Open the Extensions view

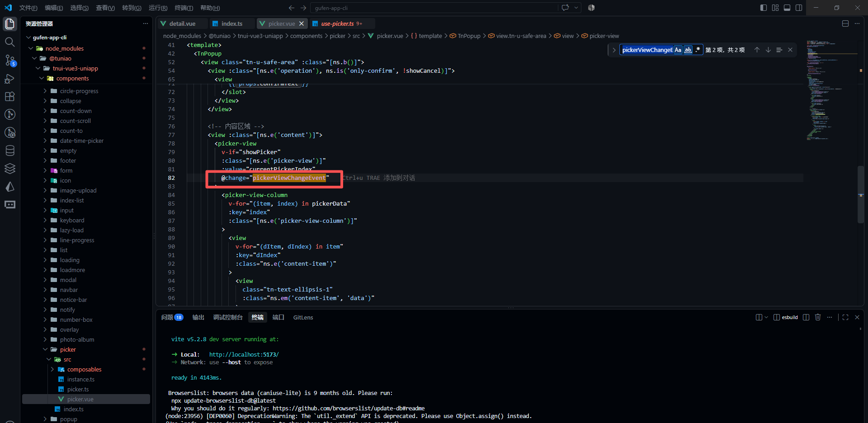[x=10, y=96]
